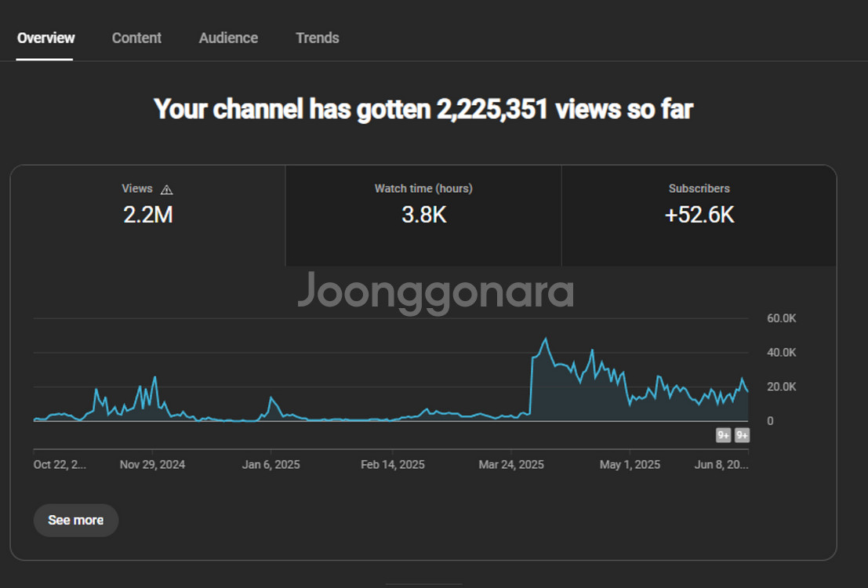Image resolution: width=868 pixels, height=588 pixels.
Task: Display the Subscribers metric card
Action: coord(699,216)
